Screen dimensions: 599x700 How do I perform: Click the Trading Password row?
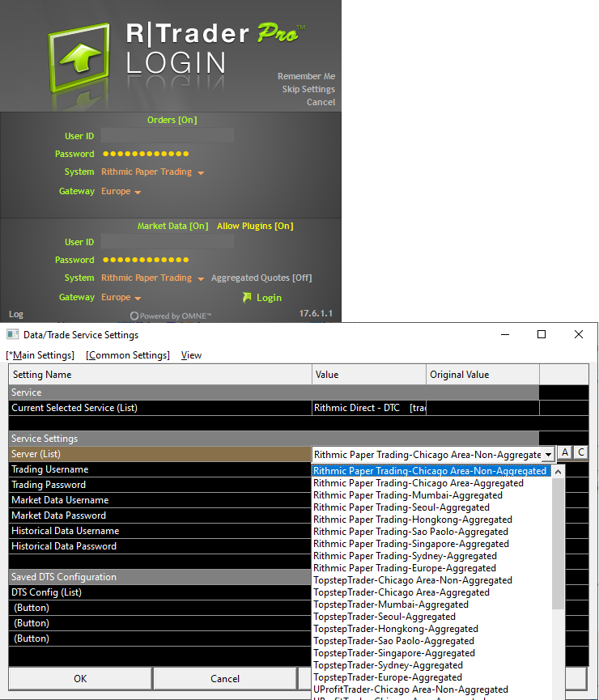[160, 485]
